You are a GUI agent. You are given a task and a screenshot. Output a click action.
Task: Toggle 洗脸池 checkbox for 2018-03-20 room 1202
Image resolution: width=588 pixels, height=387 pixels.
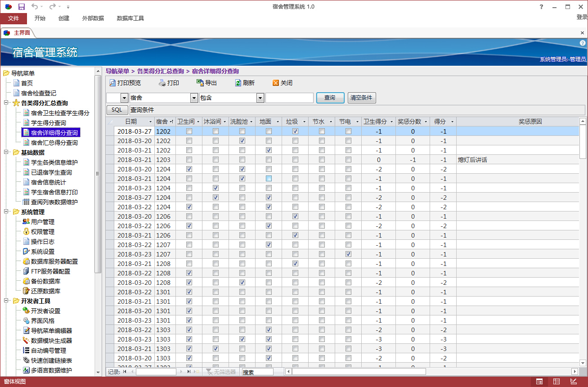click(x=242, y=141)
